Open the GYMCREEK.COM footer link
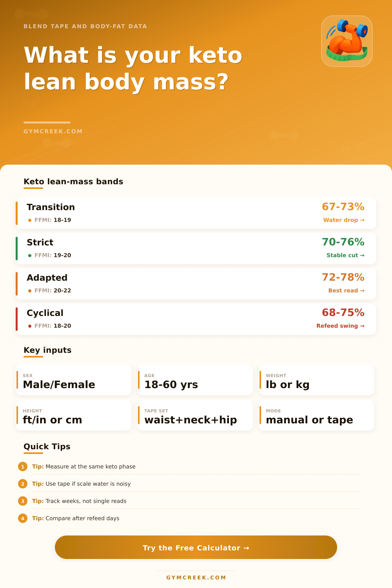This screenshot has height=588, width=392. tap(196, 577)
